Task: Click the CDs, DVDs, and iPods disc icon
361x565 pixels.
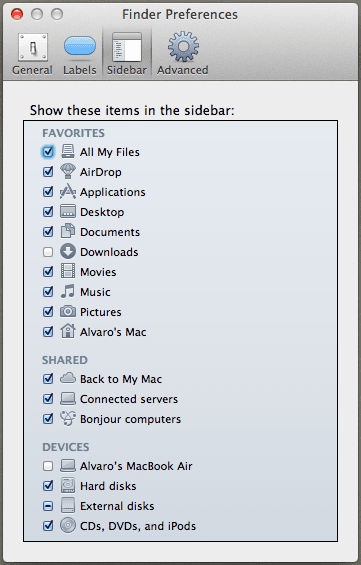Action: [68, 525]
